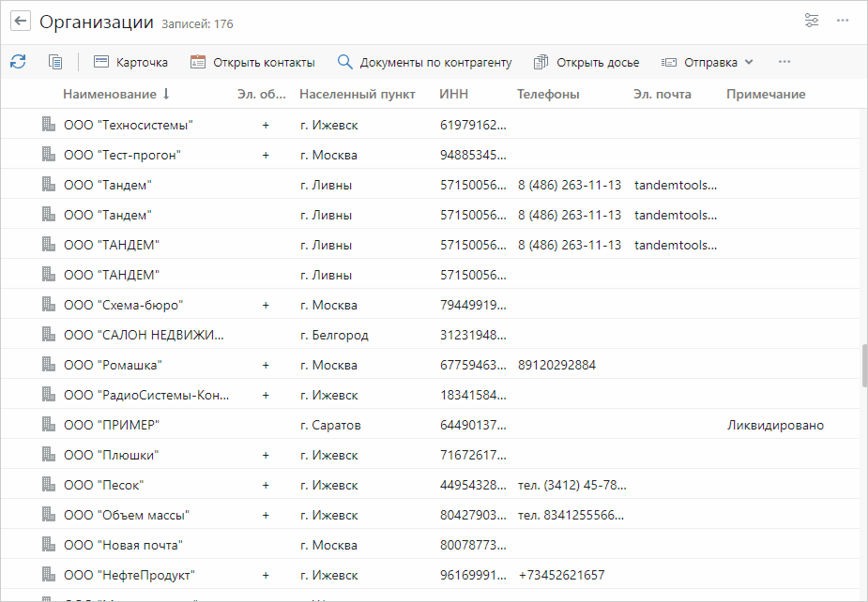The image size is (868, 602).
Task: Click Открыть контакты button
Action: coord(252,62)
